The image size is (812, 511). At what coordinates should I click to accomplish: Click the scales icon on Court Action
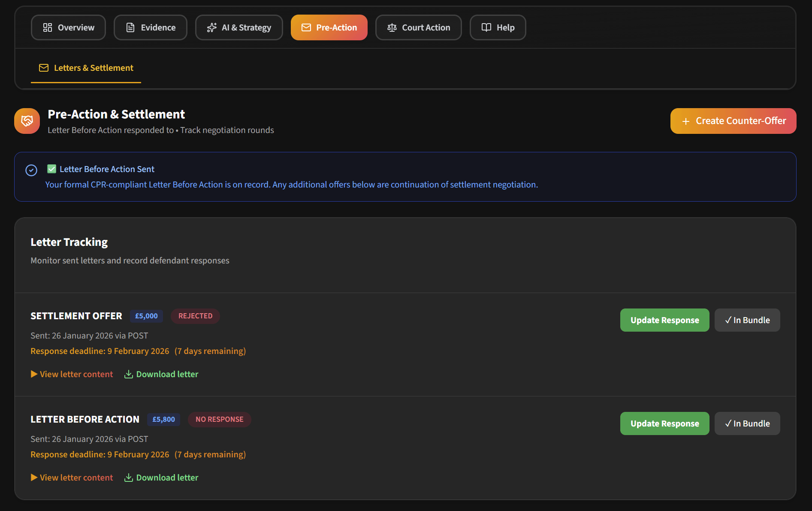pyautogui.click(x=392, y=27)
